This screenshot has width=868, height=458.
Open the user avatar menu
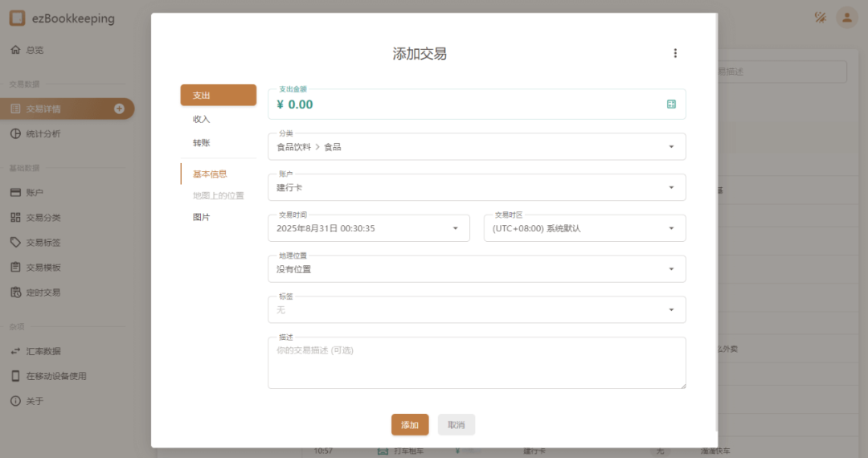coord(847,18)
